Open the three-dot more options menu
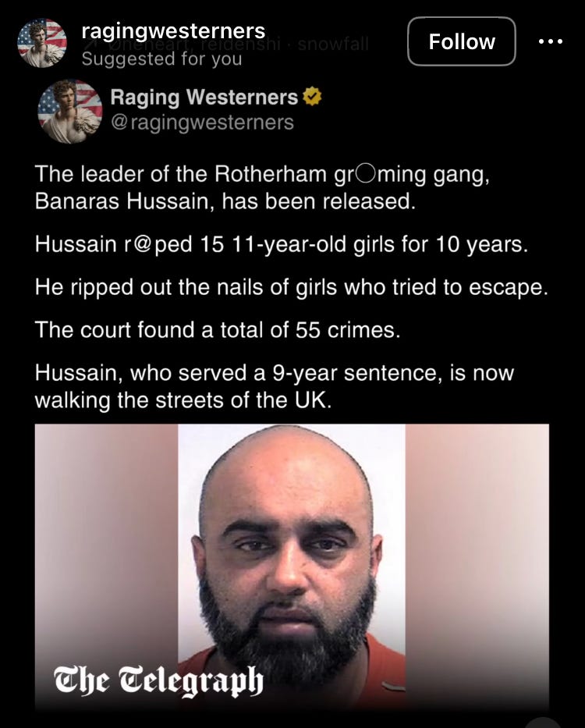585x728 pixels. pos(551,41)
